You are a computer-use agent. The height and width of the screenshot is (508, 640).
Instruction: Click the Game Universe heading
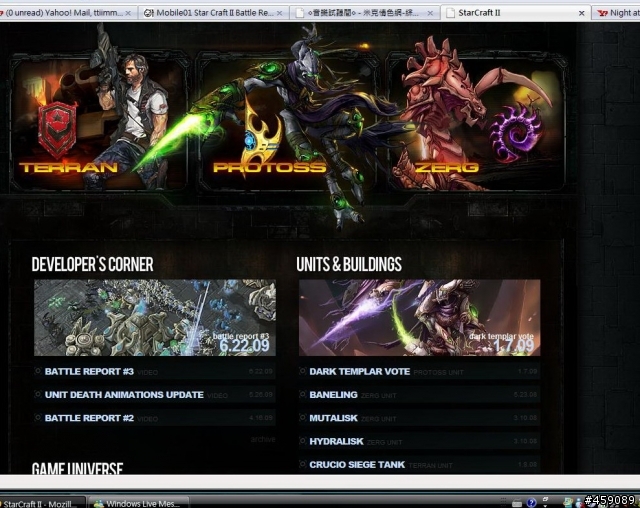click(77, 468)
